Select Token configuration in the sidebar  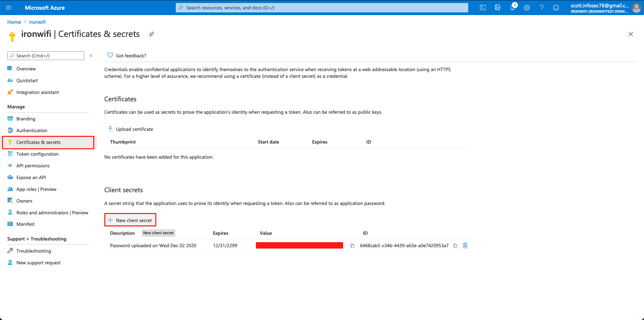[x=38, y=154]
